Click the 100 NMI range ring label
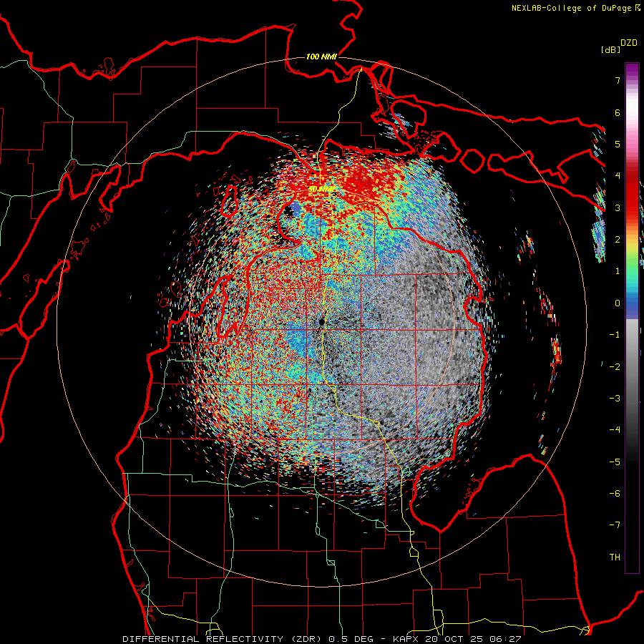Viewport: 644px width, 644px height. coord(321,57)
